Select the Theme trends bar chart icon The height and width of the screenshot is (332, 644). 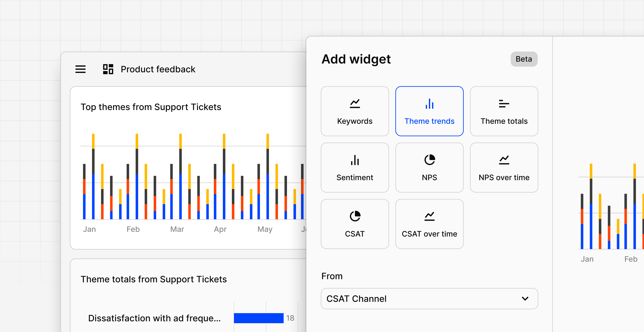click(429, 104)
